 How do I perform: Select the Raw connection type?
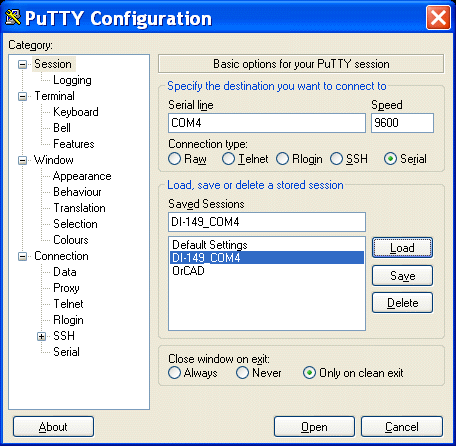point(174,159)
